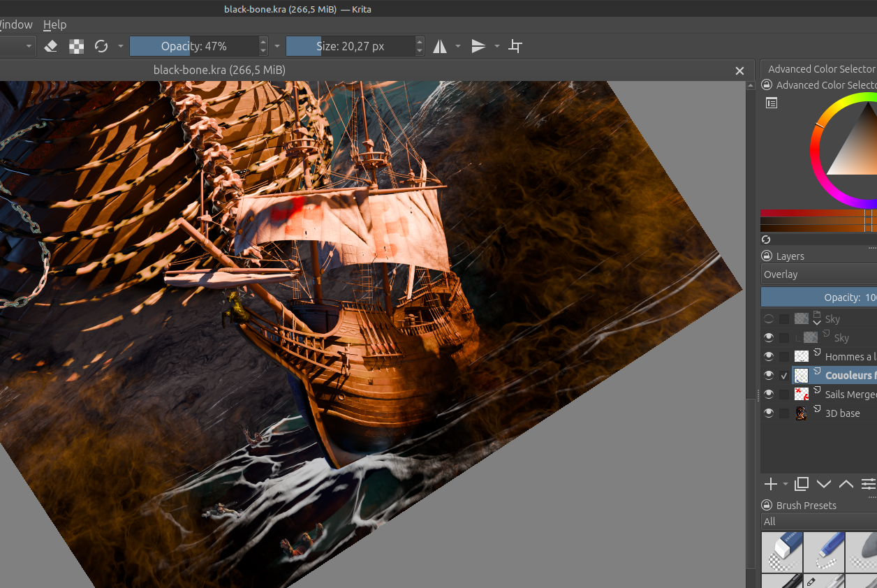
Task: Hide the Sails Merged layer
Action: click(x=769, y=395)
